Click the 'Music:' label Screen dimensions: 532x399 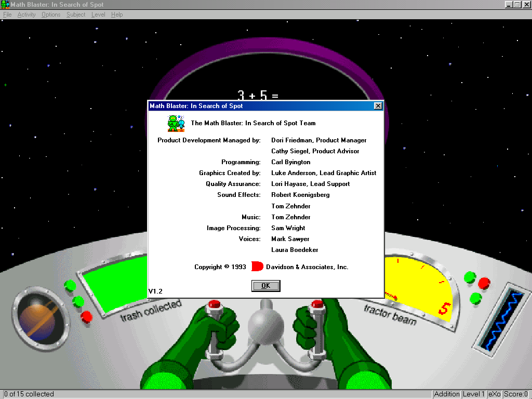coord(251,217)
